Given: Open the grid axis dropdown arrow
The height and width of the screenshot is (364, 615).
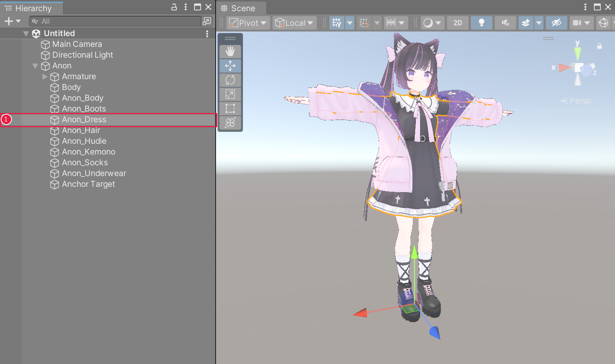Looking at the screenshot, I should [350, 23].
